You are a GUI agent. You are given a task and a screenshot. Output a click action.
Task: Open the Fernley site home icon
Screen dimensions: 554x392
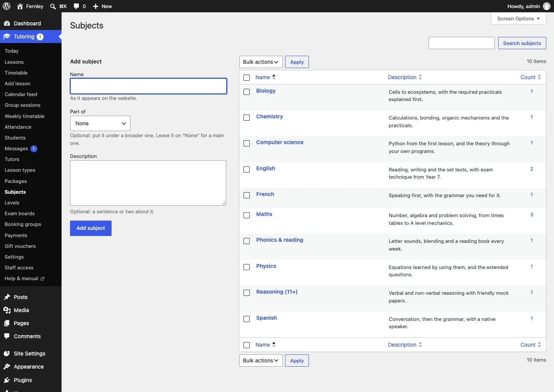[20, 6]
